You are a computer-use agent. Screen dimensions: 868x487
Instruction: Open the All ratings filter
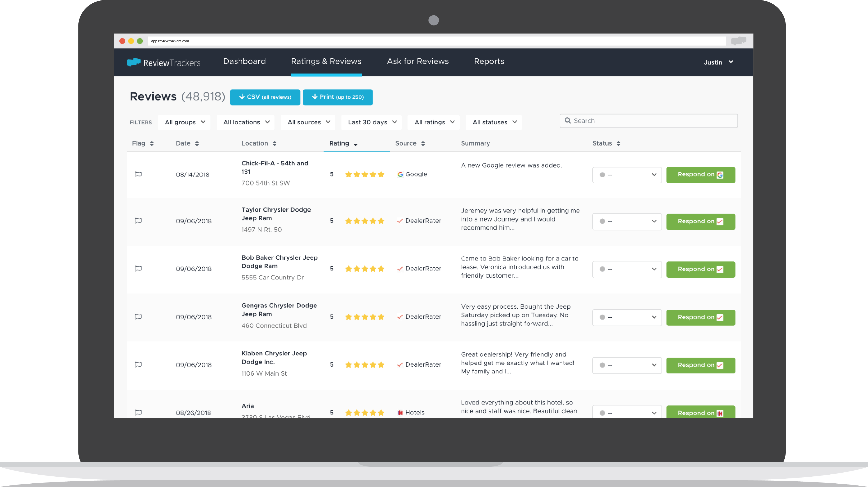[434, 122]
